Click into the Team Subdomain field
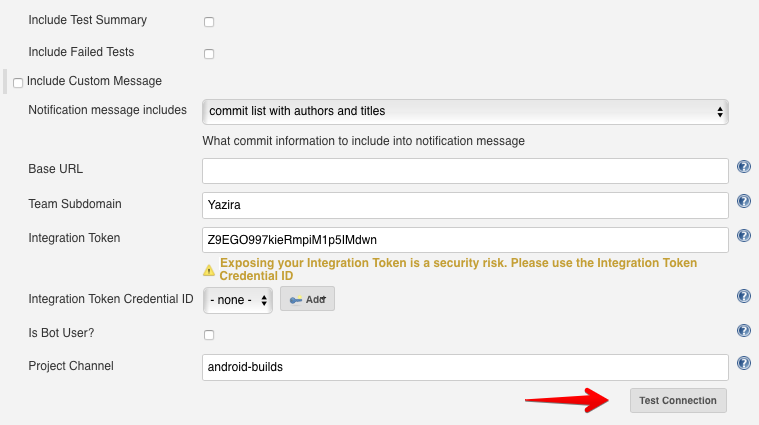 (x=465, y=205)
